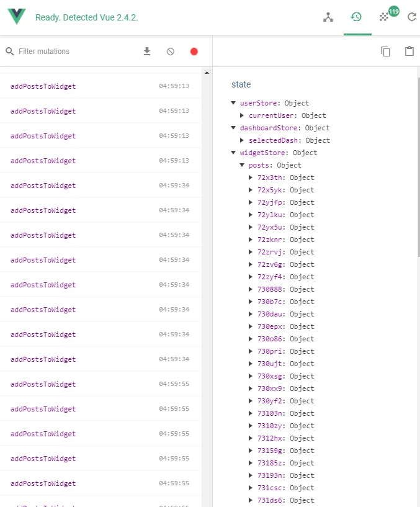Expand the currentUser object

(x=242, y=115)
